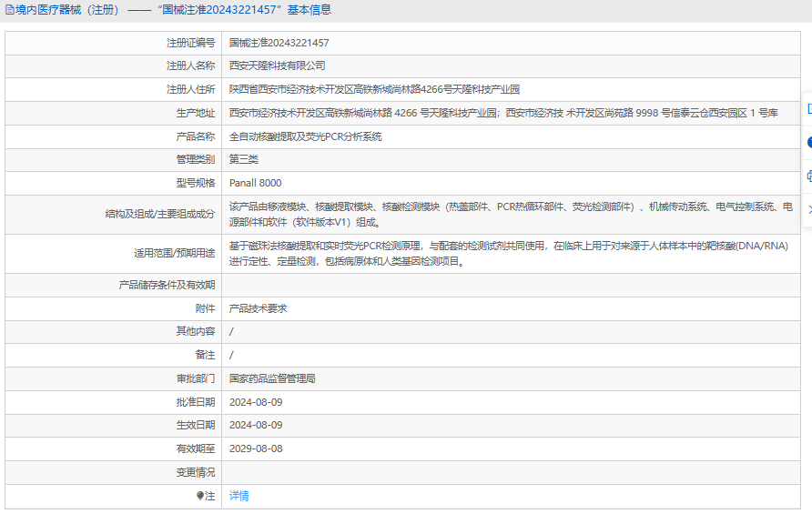Click registration number 国械注准20243221457 in table
This screenshot has height=514, width=812.
point(279,43)
